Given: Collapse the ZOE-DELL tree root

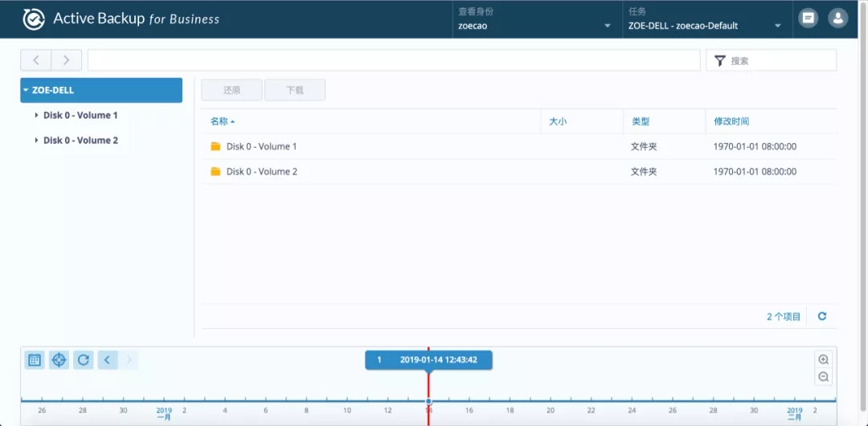Looking at the screenshot, I should (x=27, y=90).
